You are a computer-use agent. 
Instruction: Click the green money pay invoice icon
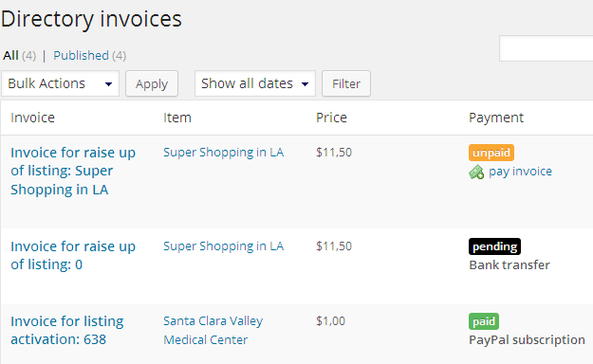tap(476, 172)
